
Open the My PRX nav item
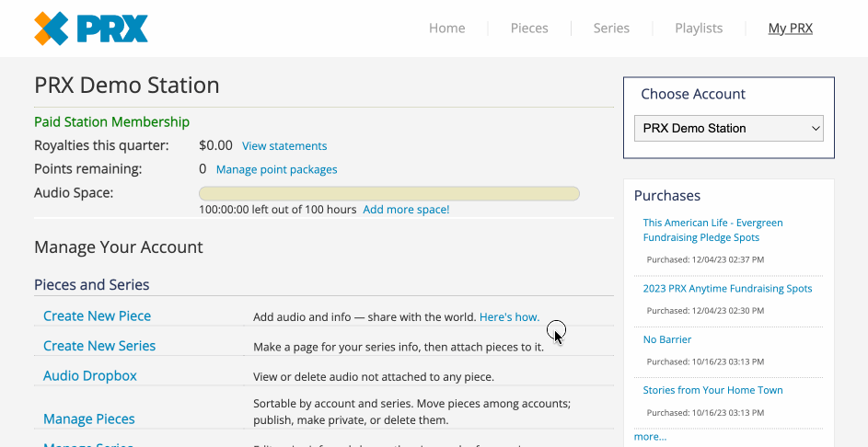click(790, 29)
